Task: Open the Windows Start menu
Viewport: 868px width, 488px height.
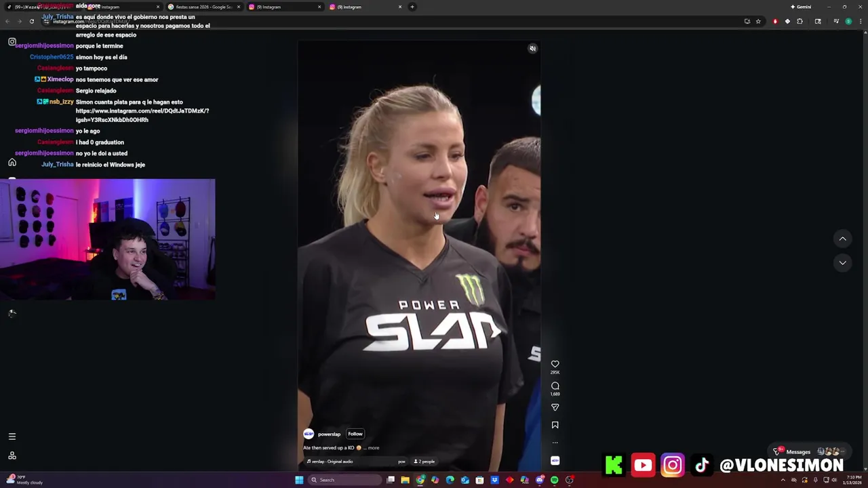Action: coord(299,480)
